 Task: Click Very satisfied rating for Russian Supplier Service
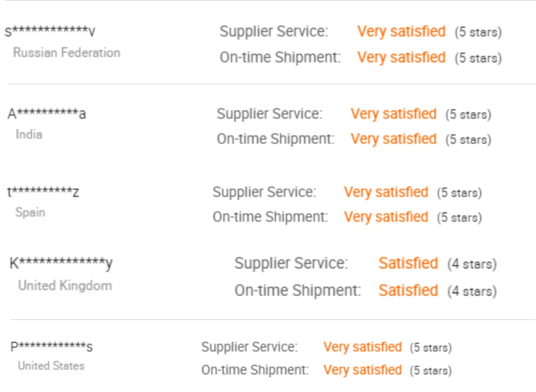[x=401, y=31]
